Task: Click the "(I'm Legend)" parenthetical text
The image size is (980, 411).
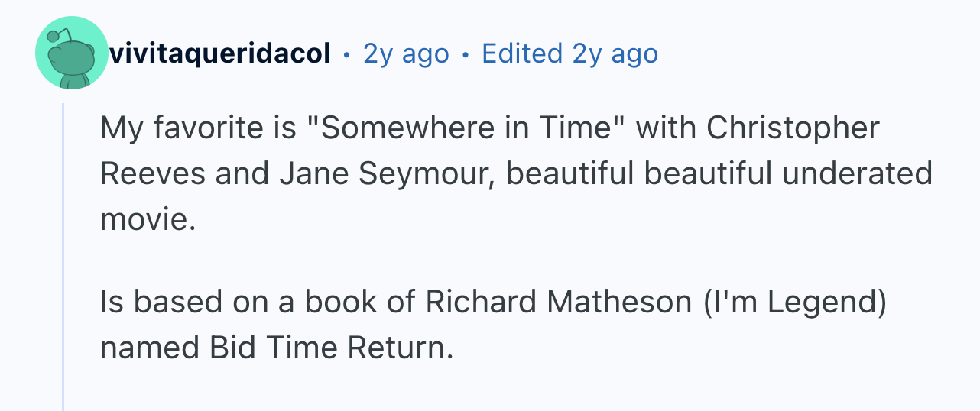Action: (x=794, y=302)
